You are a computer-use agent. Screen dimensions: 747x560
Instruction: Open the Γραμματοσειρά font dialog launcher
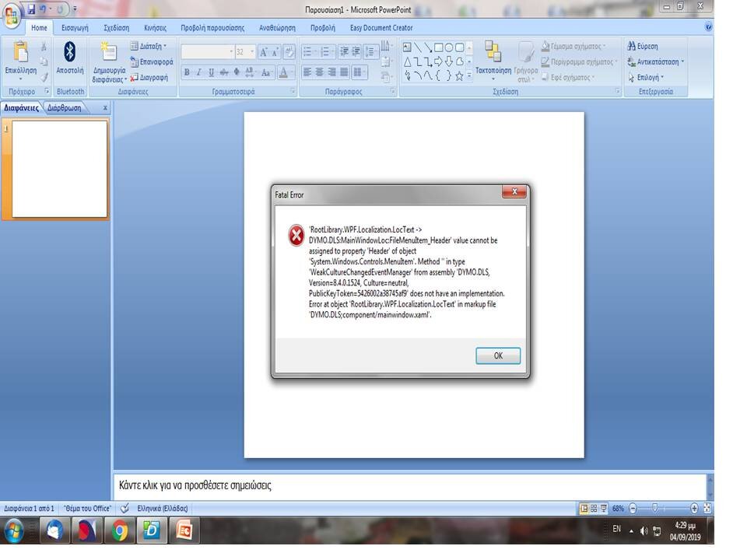293,91
